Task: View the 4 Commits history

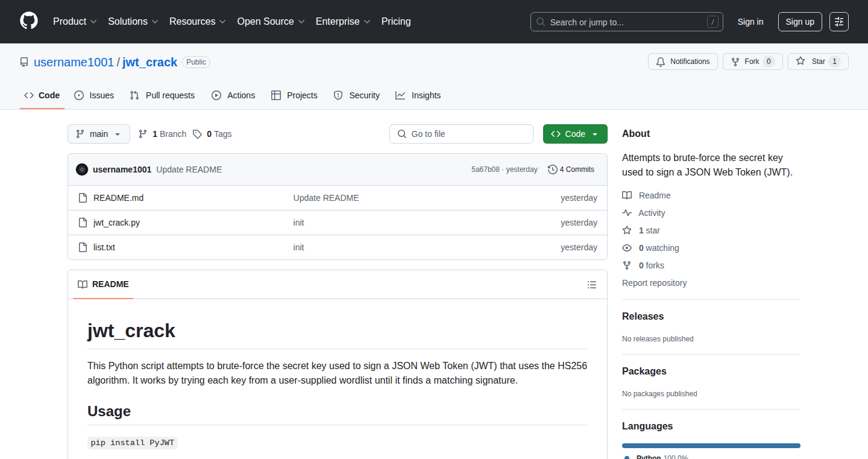Action: pos(571,169)
